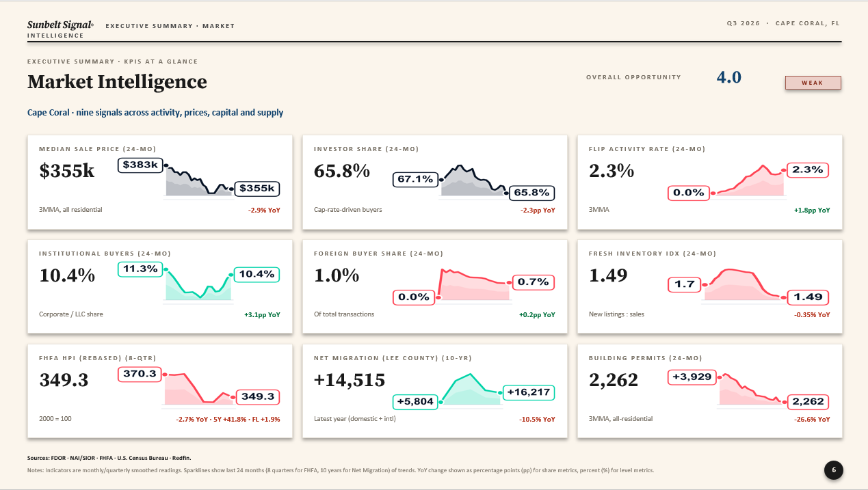Screen dimensions: 868x490
Task: Click the $355k sparkline end label
Action: [x=258, y=189]
